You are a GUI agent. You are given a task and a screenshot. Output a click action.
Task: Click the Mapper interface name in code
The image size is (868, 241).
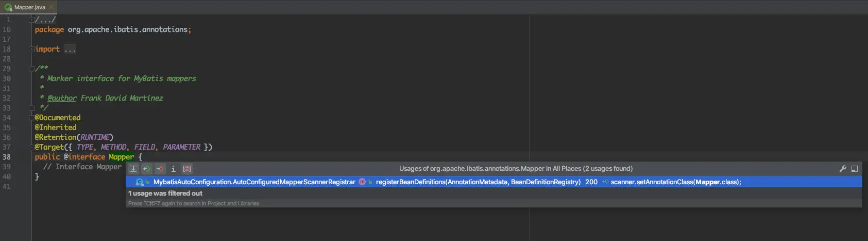pos(121,157)
